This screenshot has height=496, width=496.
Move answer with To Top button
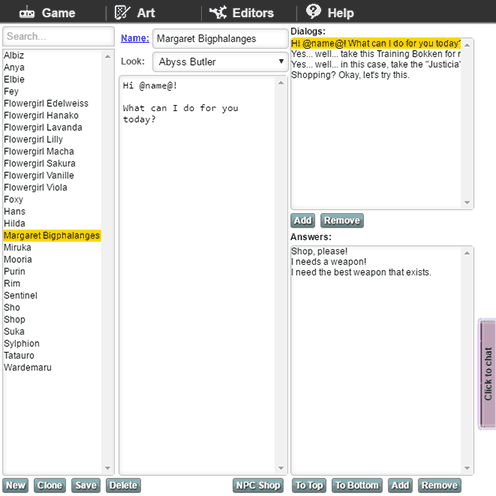point(309,485)
